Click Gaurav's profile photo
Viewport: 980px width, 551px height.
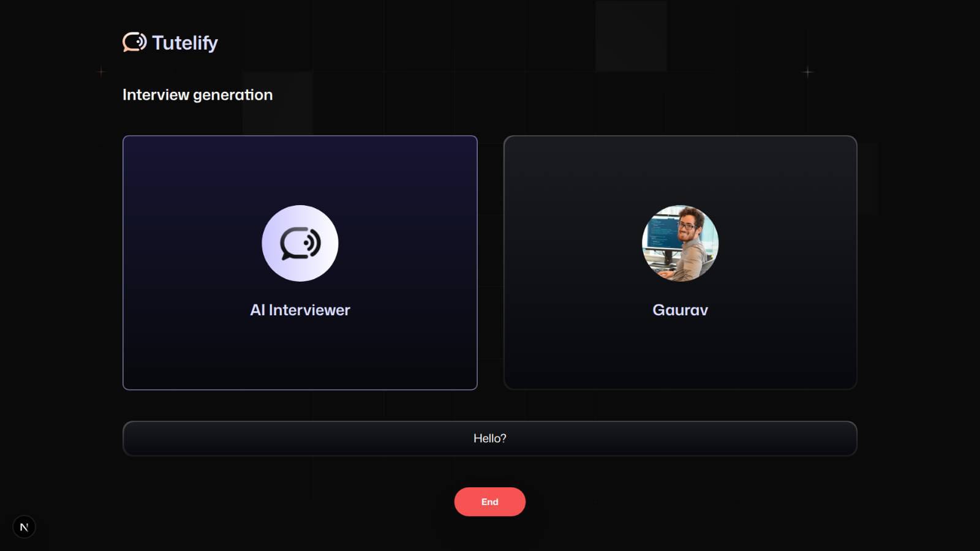click(x=680, y=243)
